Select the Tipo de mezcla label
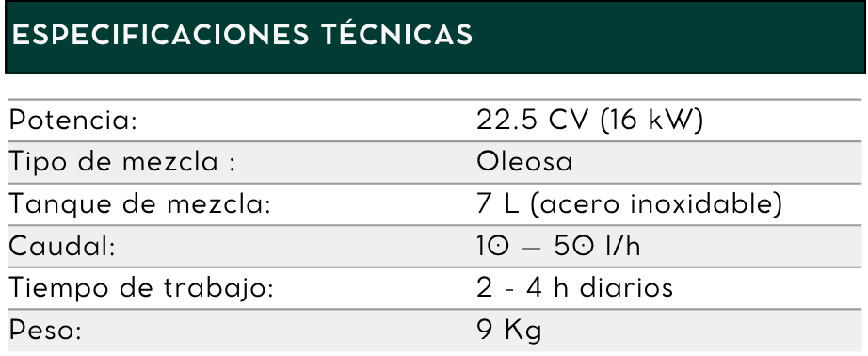Viewport: 868px width, 356px height. point(122,162)
